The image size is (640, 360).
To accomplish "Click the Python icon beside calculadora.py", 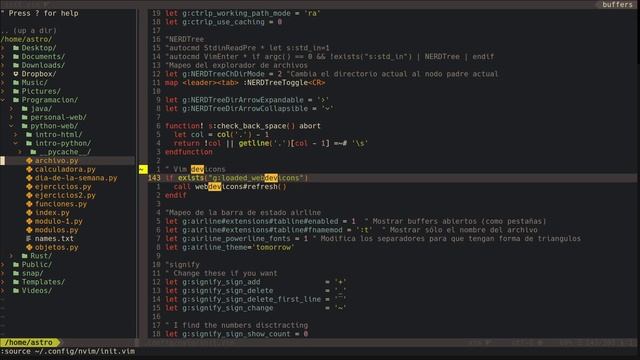I will coord(29,169).
